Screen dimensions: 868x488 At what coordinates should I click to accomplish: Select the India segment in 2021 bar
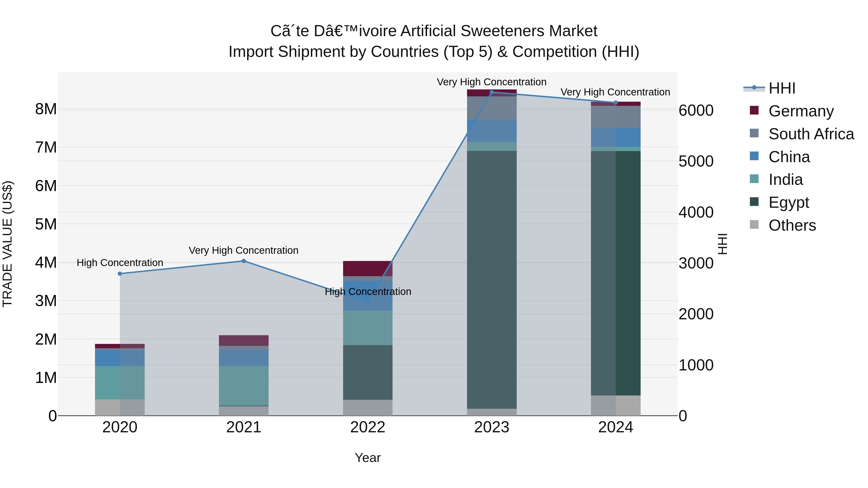244,386
